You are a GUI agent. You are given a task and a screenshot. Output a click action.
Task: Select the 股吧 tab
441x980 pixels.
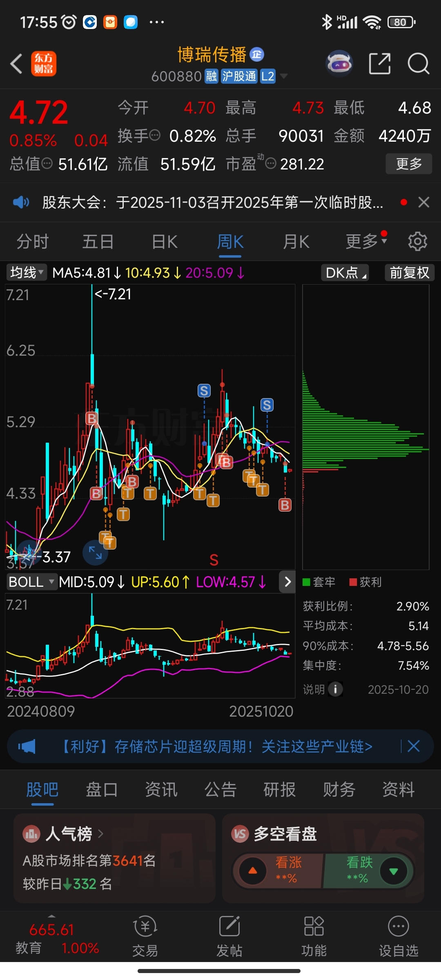[42, 789]
